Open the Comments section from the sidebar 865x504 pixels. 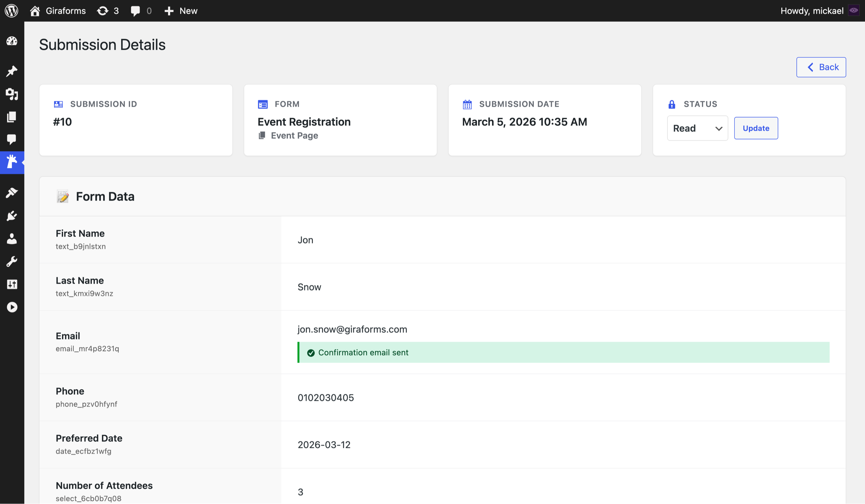[x=12, y=139]
